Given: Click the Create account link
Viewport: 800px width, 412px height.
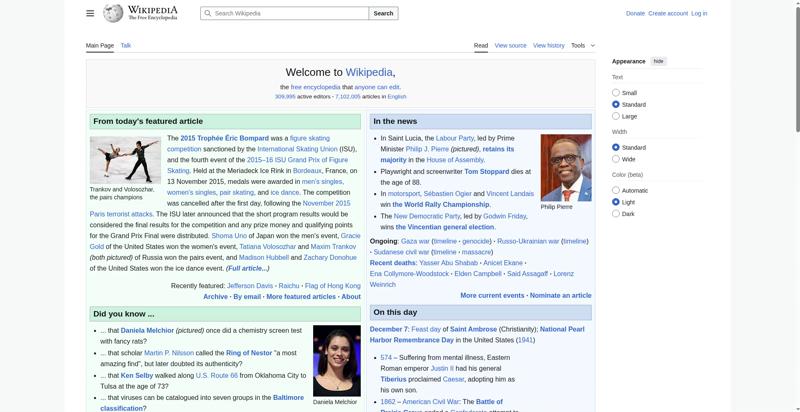Looking at the screenshot, I should (x=667, y=13).
